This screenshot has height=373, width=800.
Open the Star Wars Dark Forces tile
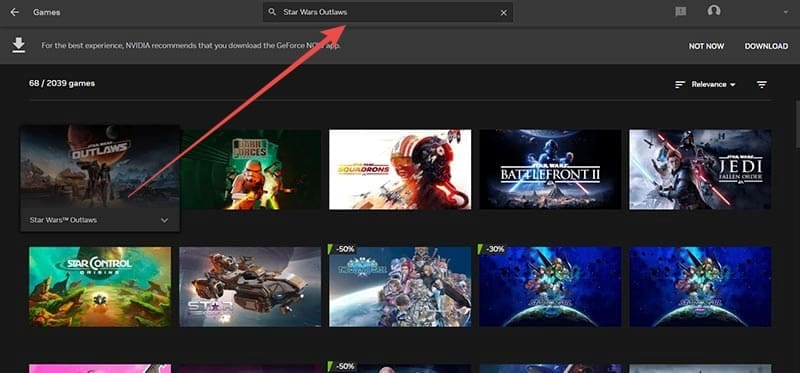pos(251,169)
